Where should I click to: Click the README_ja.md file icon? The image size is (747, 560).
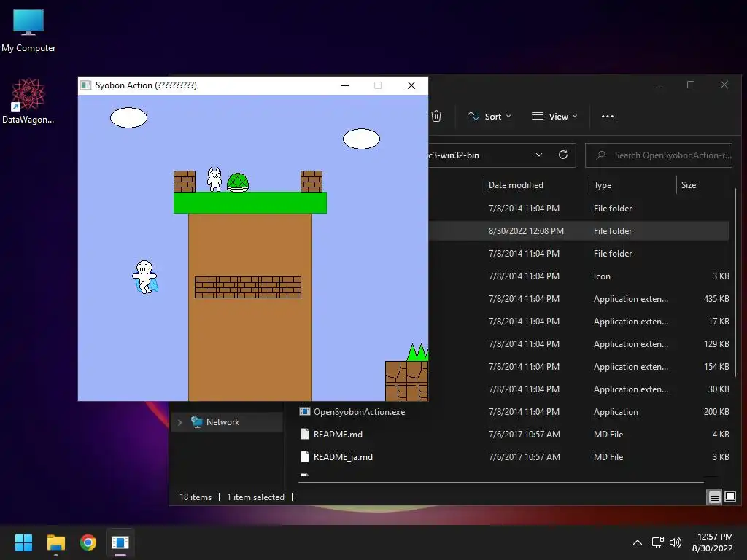305,456
